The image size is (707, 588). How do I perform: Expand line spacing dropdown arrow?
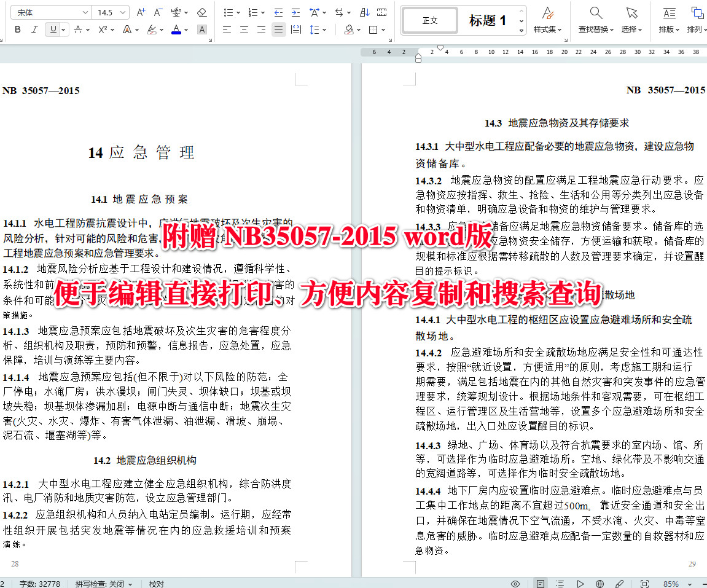324,29
